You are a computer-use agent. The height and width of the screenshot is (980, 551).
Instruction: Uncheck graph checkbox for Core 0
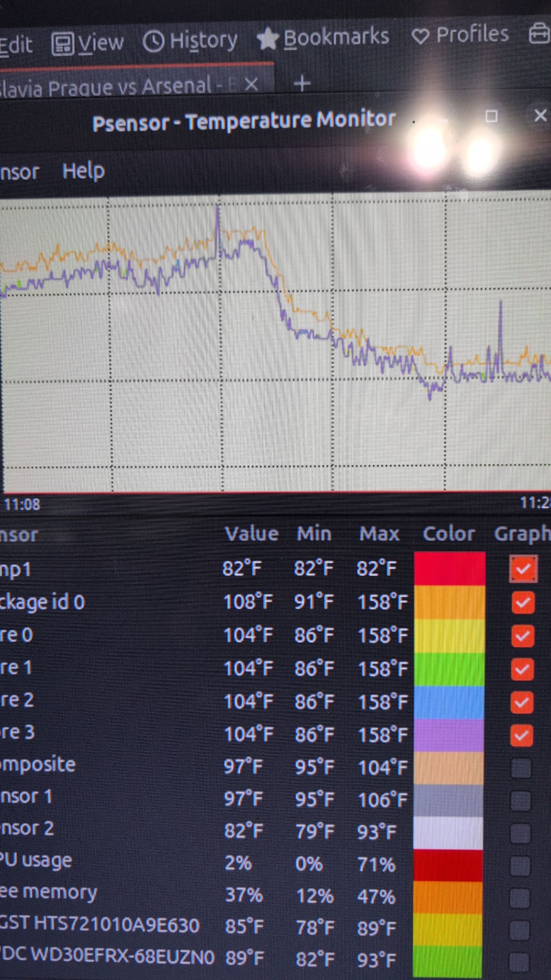[x=522, y=635]
